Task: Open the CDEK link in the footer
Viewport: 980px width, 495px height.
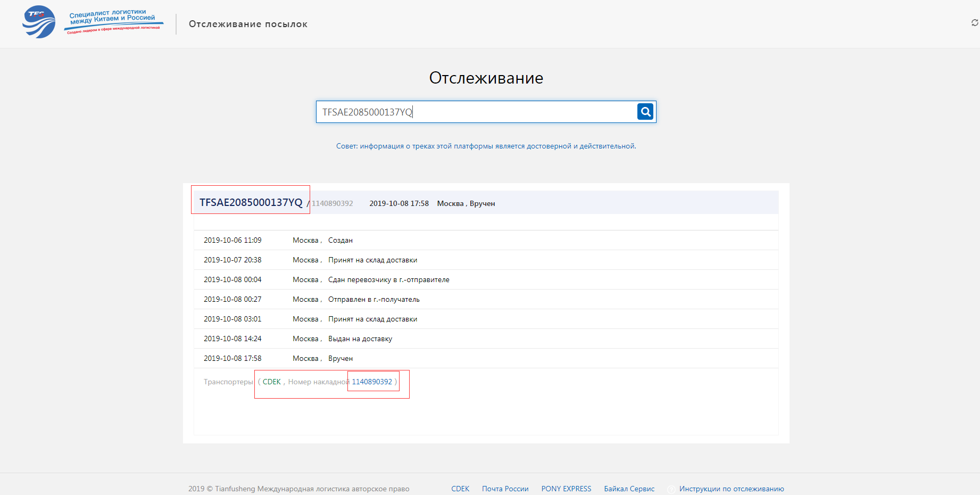Action: click(x=460, y=489)
